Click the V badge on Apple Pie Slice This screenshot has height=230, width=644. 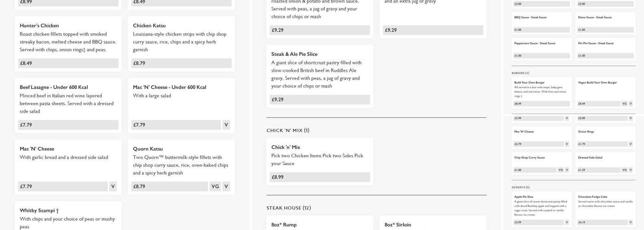(567, 223)
